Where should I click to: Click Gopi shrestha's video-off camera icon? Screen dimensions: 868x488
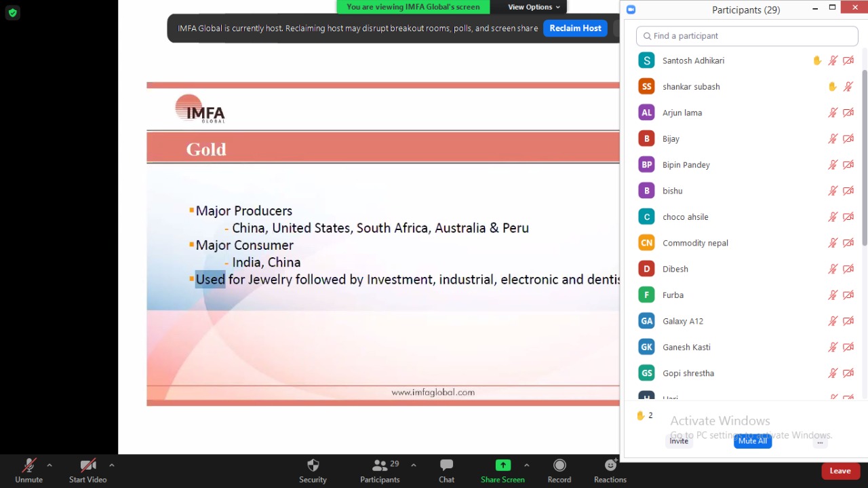(848, 373)
